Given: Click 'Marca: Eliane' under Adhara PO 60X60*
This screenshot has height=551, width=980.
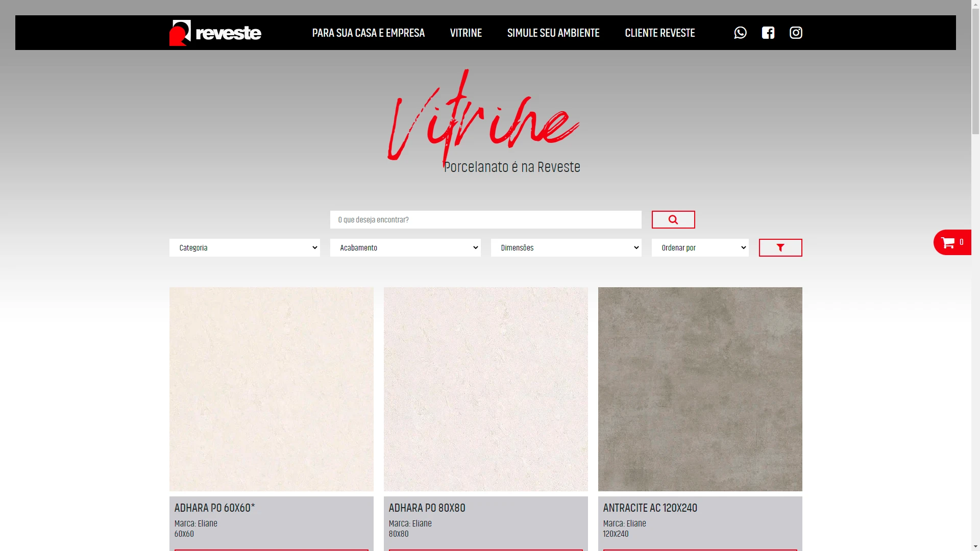Looking at the screenshot, I should (x=195, y=523).
